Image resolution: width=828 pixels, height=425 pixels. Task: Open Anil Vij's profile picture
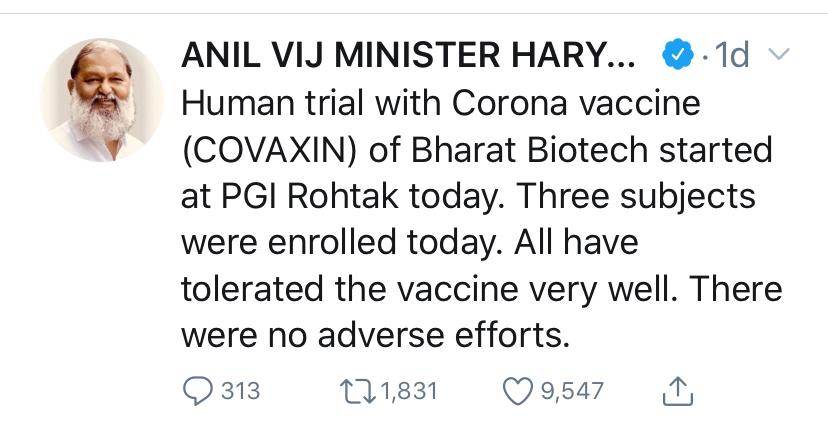(x=101, y=100)
